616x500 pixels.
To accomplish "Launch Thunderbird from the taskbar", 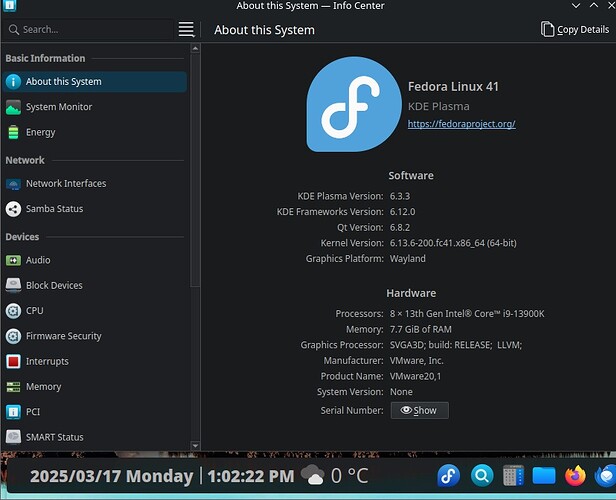I will [605, 476].
